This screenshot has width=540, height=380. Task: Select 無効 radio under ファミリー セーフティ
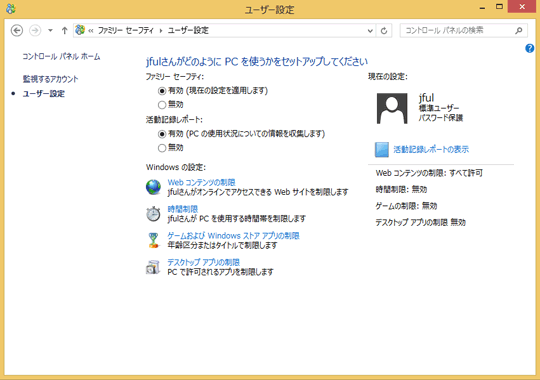click(x=162, y=105)
